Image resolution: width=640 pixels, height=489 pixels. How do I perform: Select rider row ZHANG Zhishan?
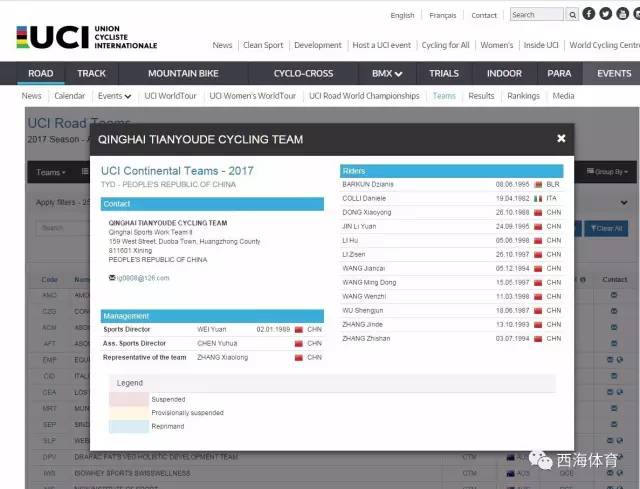(451, 338)
